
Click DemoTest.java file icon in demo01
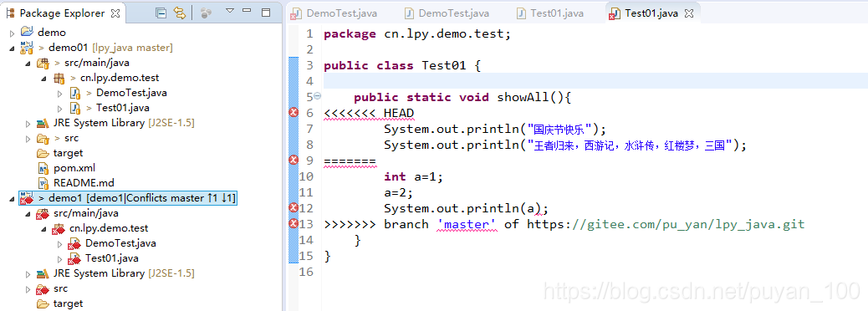click(x=76, y=93)
